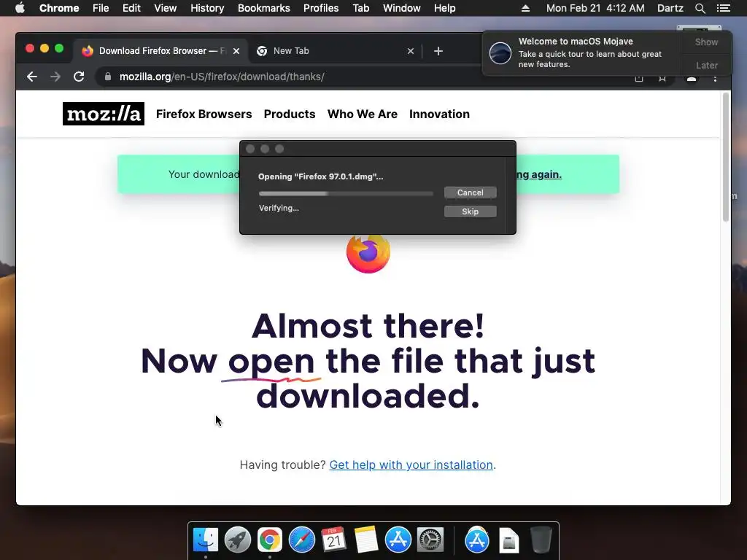Reload the Mozilla page
Screen dimensions: 747x560
click(79, 77)
